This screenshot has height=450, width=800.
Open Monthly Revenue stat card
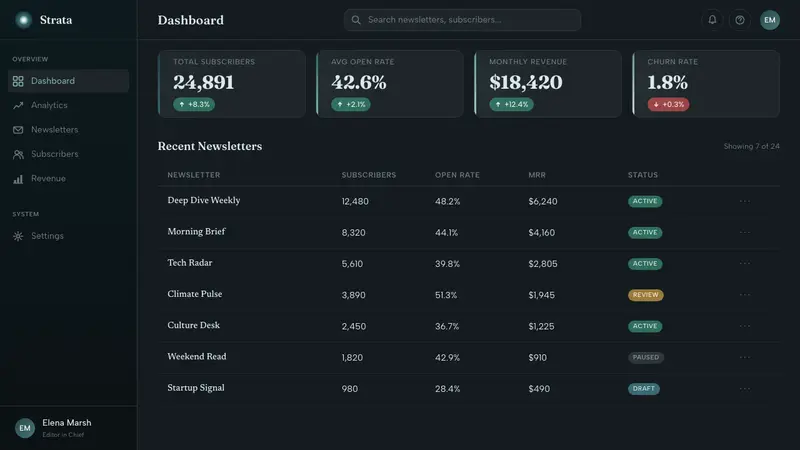(x=548, y=84)
